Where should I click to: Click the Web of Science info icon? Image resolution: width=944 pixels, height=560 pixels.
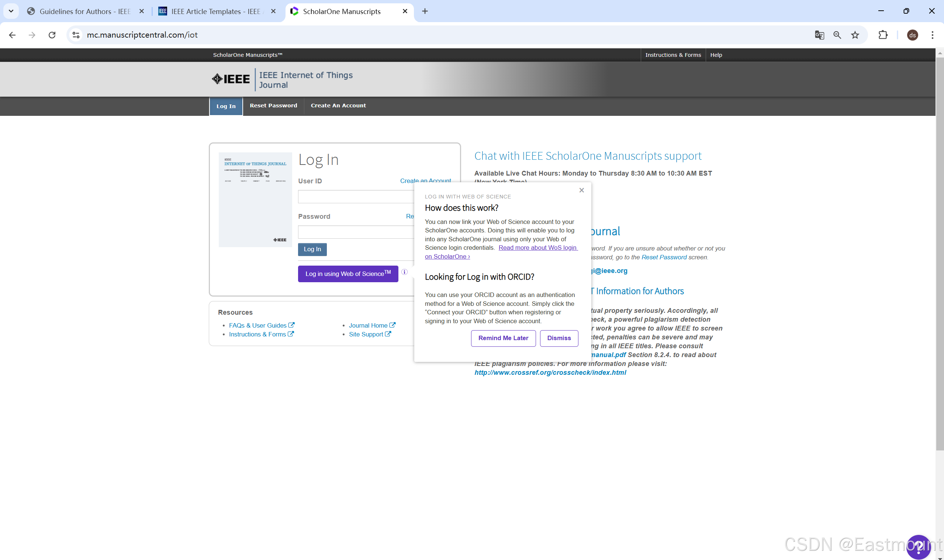point(404,272)
